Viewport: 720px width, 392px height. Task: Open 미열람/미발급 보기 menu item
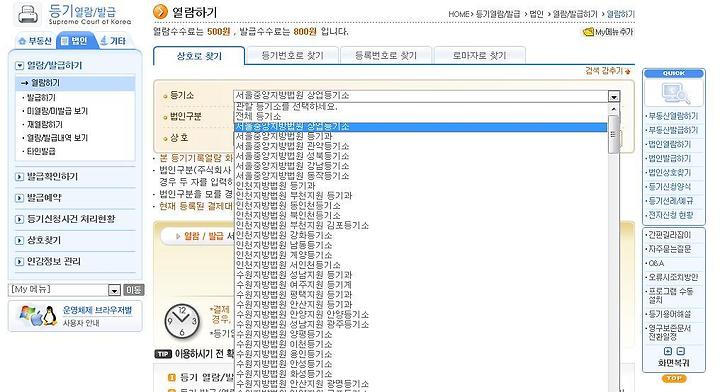coord(57,111)
